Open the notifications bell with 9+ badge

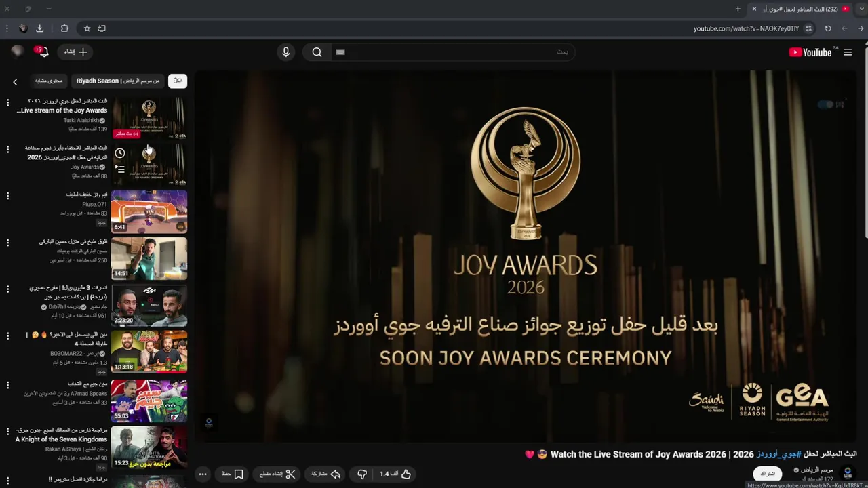[42, 52]
